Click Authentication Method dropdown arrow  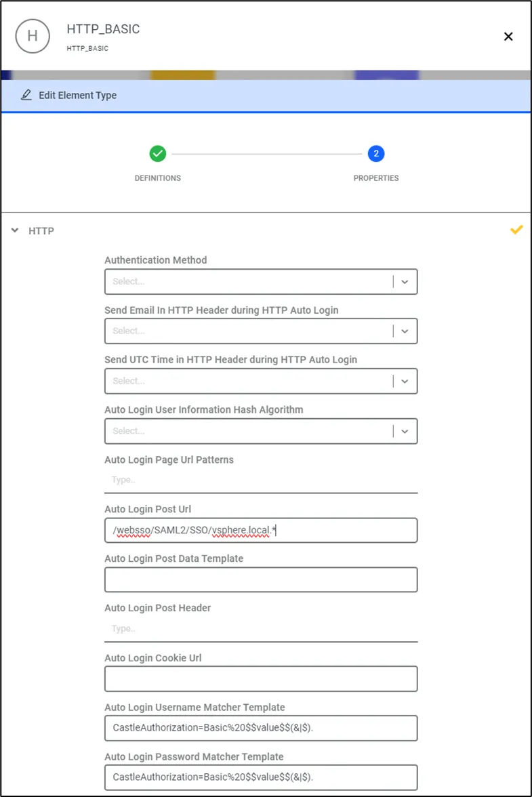click(405, 282)
